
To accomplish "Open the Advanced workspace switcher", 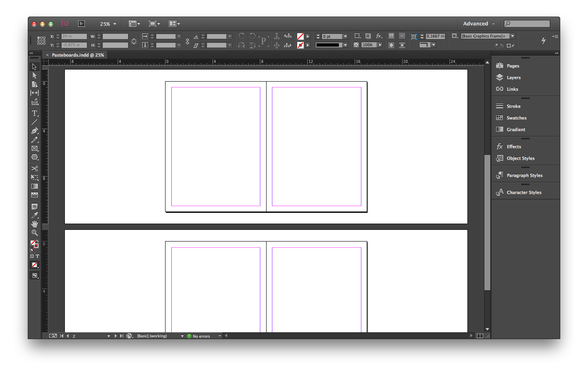I will click(x=479, y=24).
